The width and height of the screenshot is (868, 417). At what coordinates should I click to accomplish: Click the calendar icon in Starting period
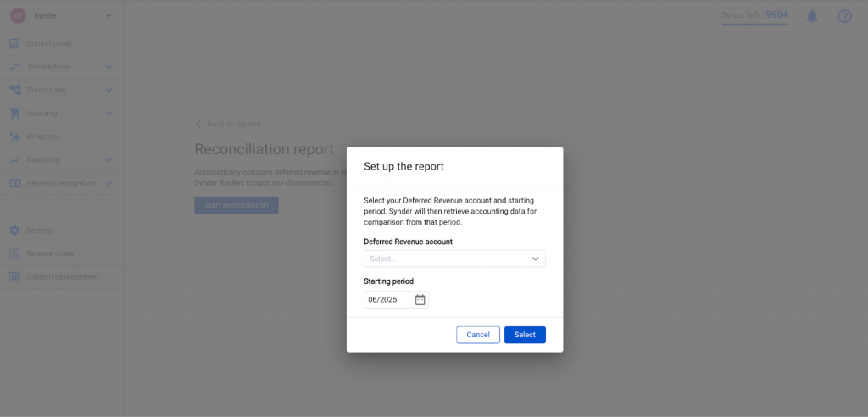tap(420, 299)
